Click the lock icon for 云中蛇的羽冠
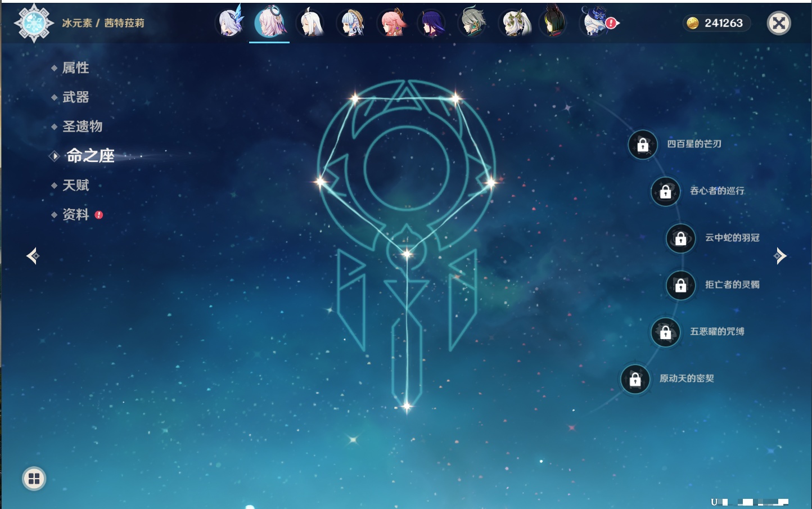The height and width of the screenshot is (509, 812). point(681,238)
